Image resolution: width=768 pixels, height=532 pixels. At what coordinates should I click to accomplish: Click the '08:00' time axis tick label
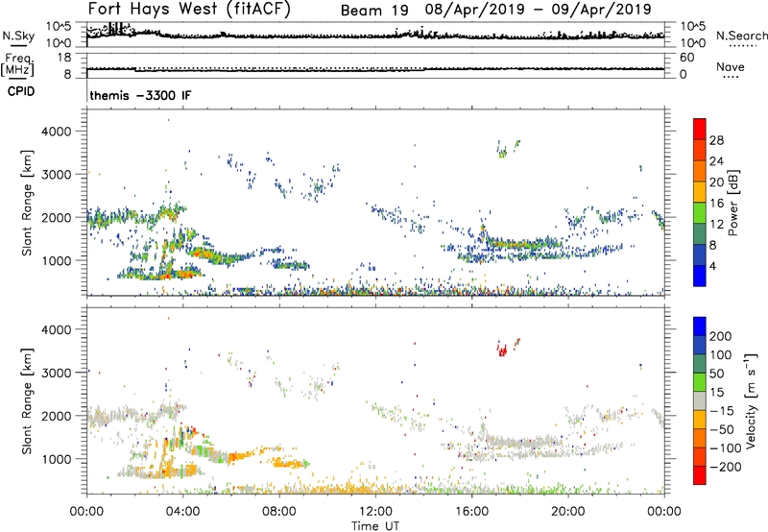point(279,512)
